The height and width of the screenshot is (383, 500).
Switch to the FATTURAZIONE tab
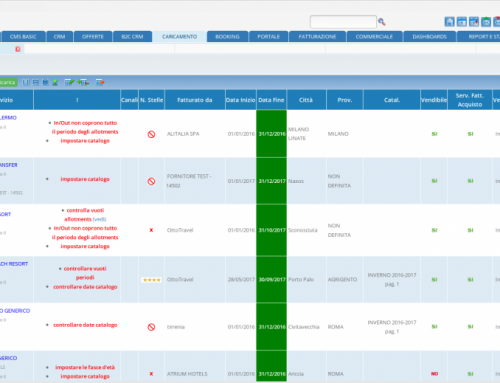tap(317, 37)
